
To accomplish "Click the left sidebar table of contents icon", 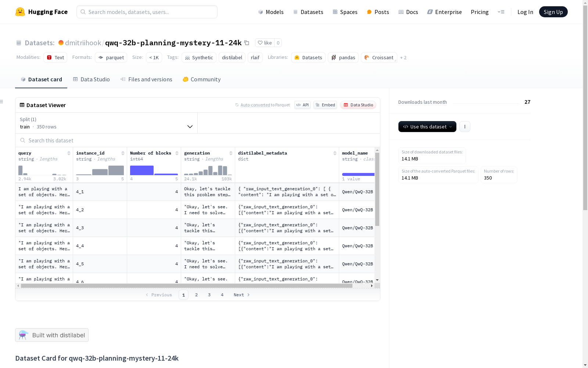I will pos(2,102).
